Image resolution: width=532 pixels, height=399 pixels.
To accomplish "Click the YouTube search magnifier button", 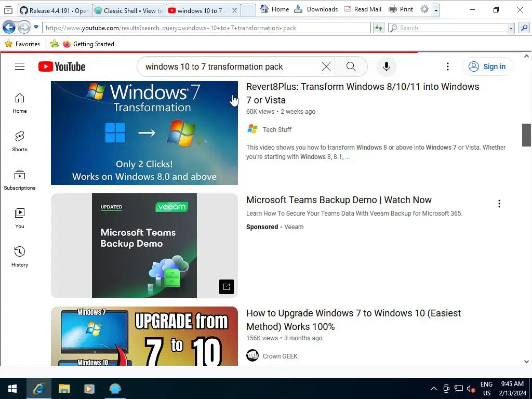I will tap(351, 66).
